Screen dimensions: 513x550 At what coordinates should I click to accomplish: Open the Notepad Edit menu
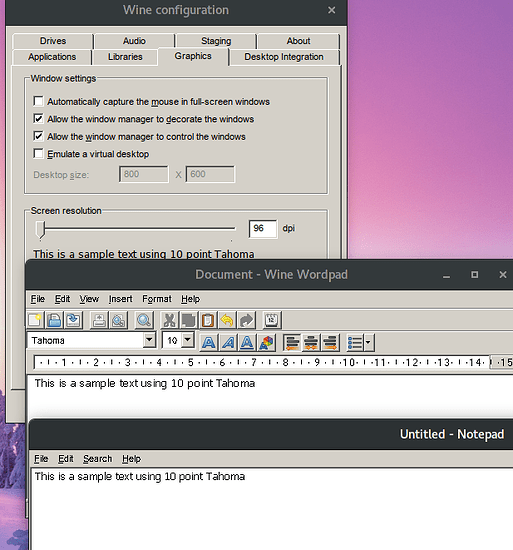pyautogui.click(x=66, y=459)
